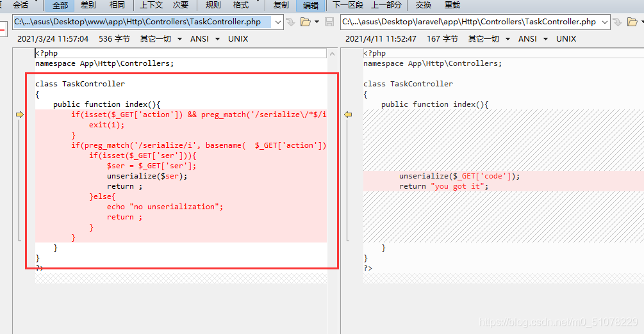This screenshot has width=644, height=334.
Task: Click right pane unserialize($_GET['code']); line
Action: pos(459,176)
